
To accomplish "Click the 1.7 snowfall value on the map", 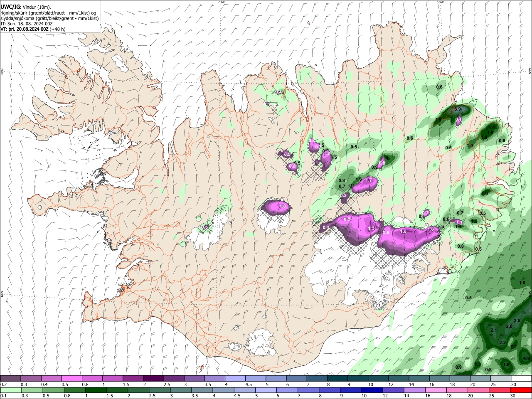I will [x=368, y=180].
